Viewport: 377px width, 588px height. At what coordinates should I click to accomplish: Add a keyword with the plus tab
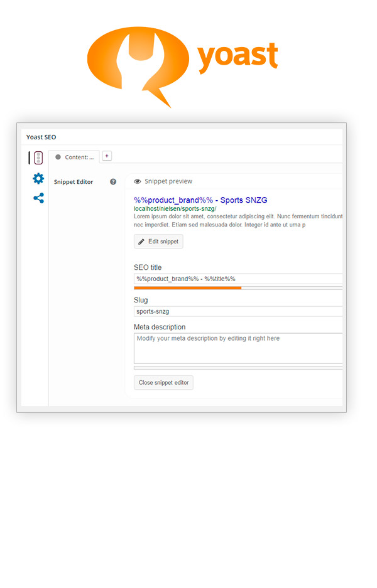tap(107, 156)
